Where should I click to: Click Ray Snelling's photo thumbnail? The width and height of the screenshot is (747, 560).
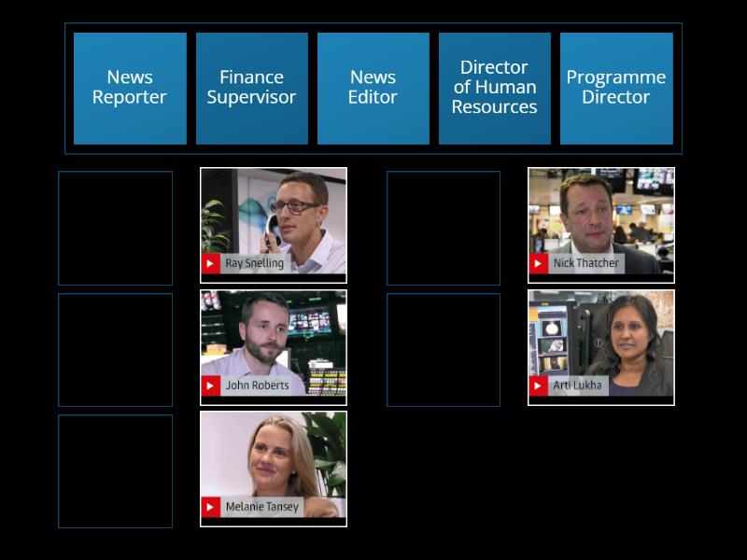point(274,225)
